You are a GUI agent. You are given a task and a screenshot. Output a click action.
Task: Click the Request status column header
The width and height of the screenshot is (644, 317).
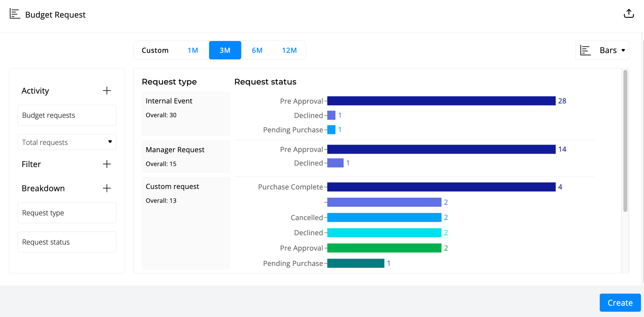(265, 82)
